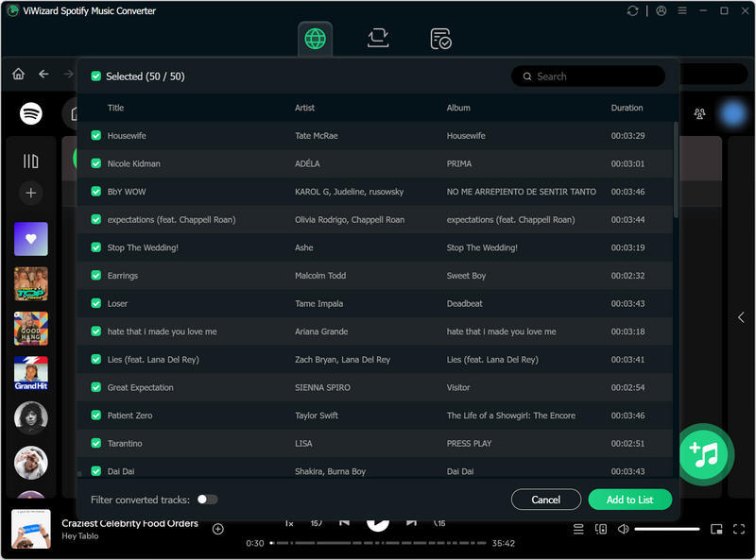Viewport: 756px width, 560px height.
Task: Switch to the converting tab icon
Action: 378,38
